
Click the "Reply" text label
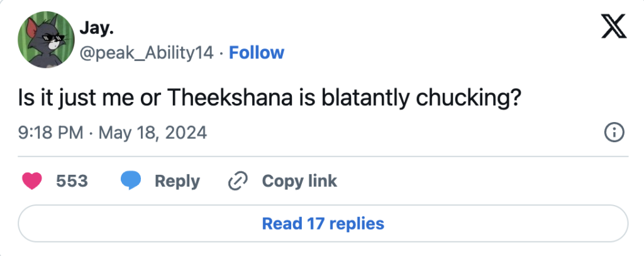click(177, 181)
